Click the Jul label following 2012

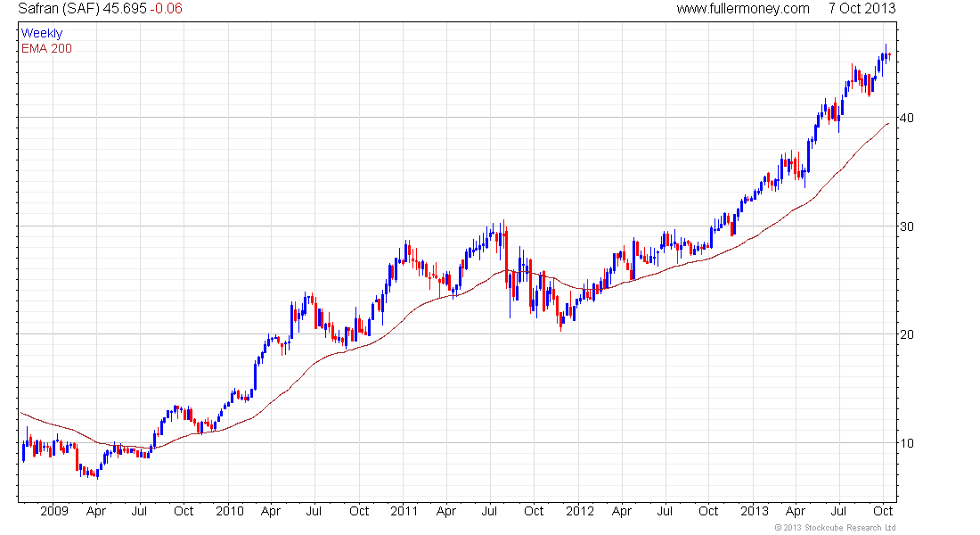(x=665, y=511)
